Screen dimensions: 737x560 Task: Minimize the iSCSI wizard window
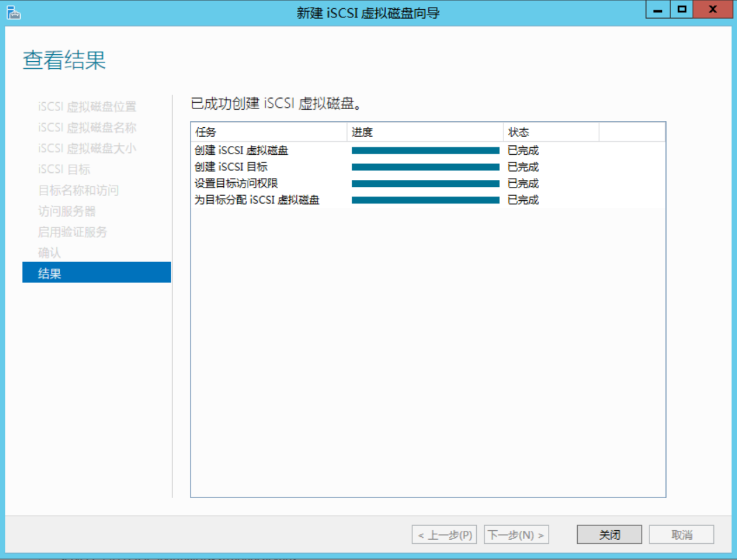pos(658,10)
